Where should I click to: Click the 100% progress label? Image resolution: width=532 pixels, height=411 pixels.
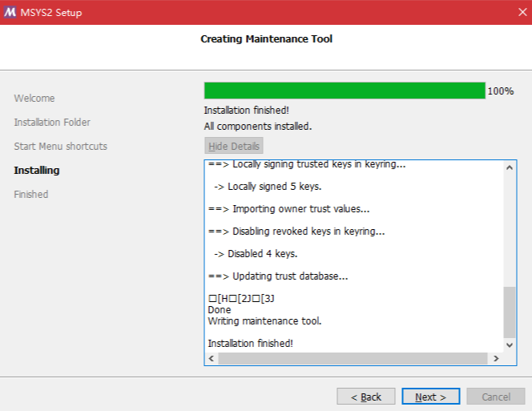[x=501, y=91]
